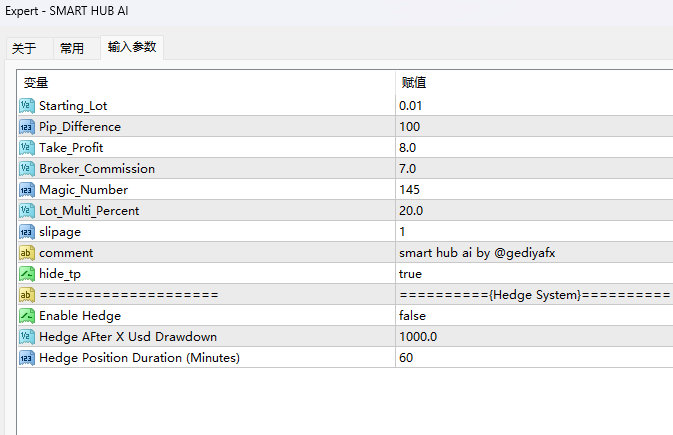Edit the Lot_Multi_Percent value 20.0
673x435 pixels.
coord(411,211)
